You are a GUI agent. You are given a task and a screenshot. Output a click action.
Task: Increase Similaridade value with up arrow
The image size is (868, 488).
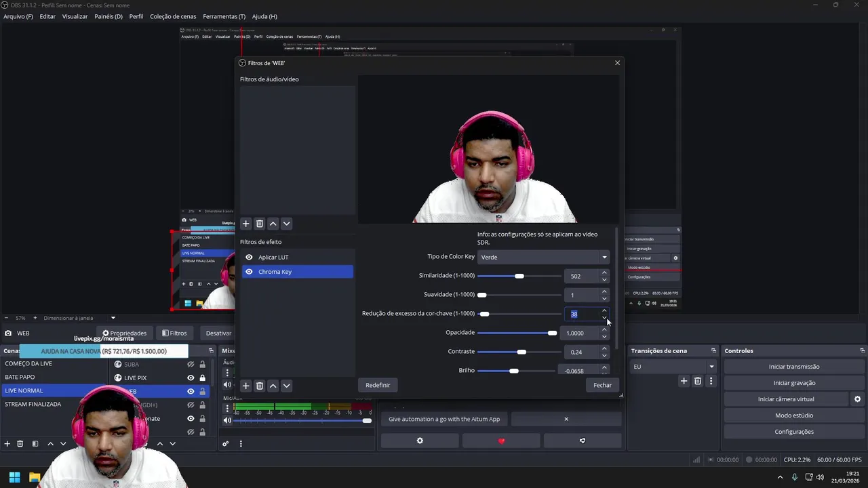(604, 273)
